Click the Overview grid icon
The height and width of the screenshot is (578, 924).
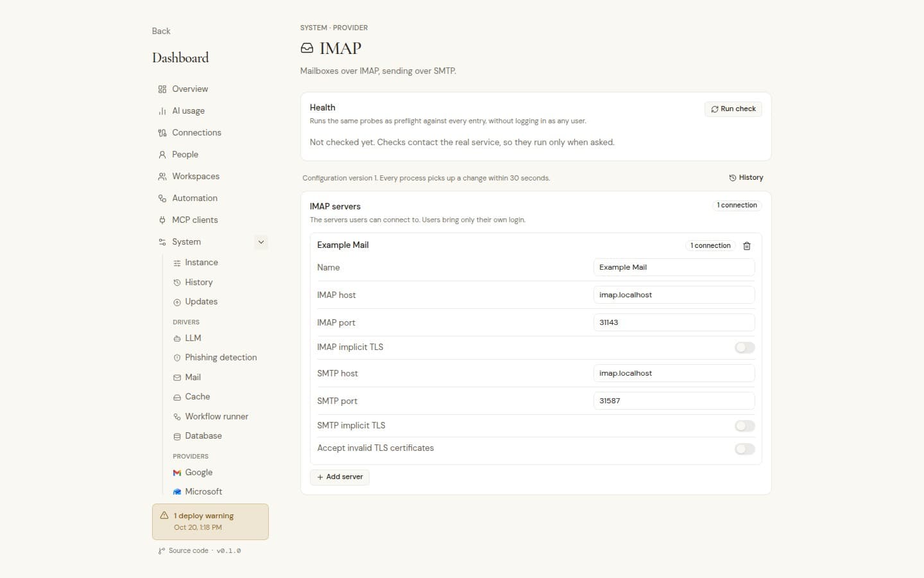pos(162,89)
